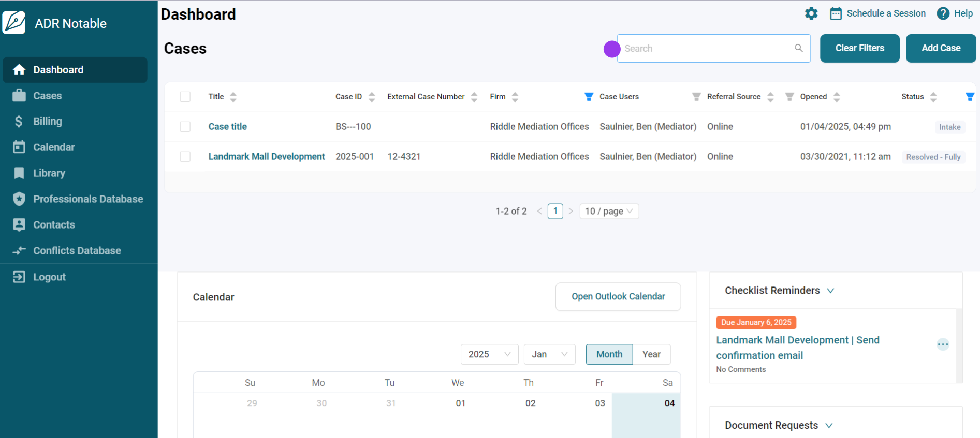This screenshot has width=980, height=438.
Task: Click the ADR Notable logo icon
Action: pos(14,23)
